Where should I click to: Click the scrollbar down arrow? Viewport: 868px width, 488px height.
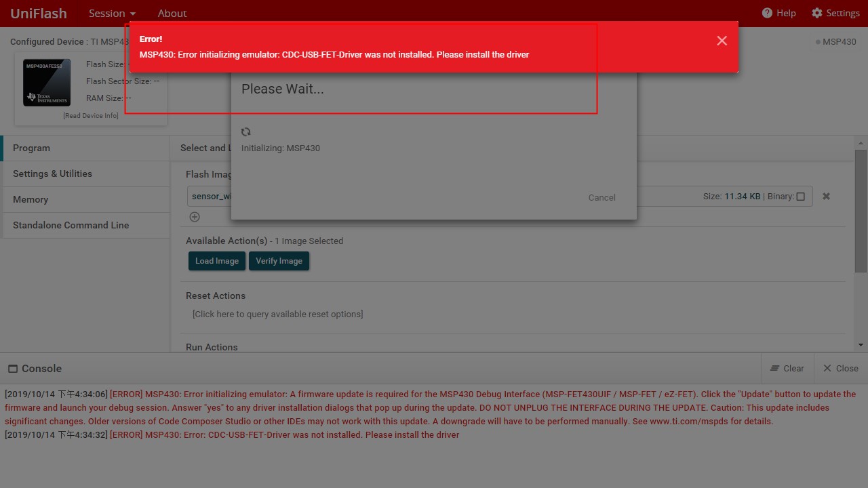[861, 345]
